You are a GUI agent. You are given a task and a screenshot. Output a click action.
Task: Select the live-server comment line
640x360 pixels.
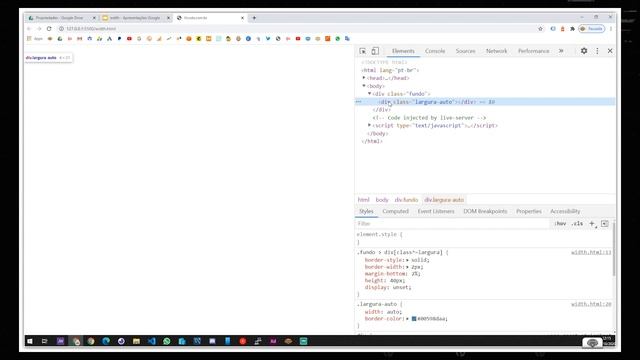point(429,118)
